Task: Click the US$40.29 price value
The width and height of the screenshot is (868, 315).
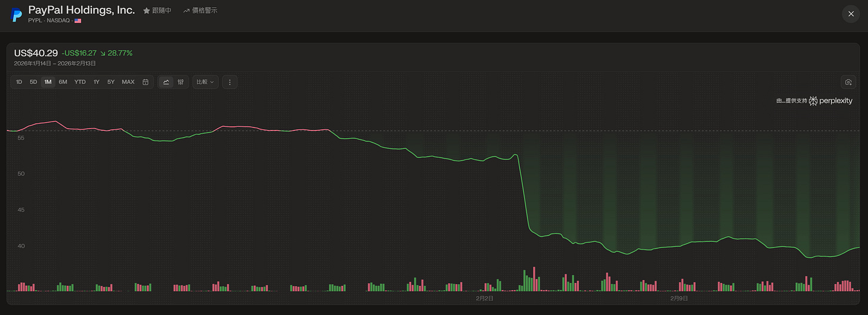Action: point(36,53)
